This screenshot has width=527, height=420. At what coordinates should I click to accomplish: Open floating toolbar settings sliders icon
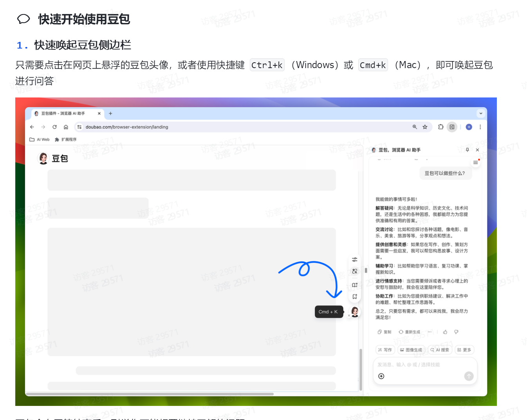pos(354,260)
